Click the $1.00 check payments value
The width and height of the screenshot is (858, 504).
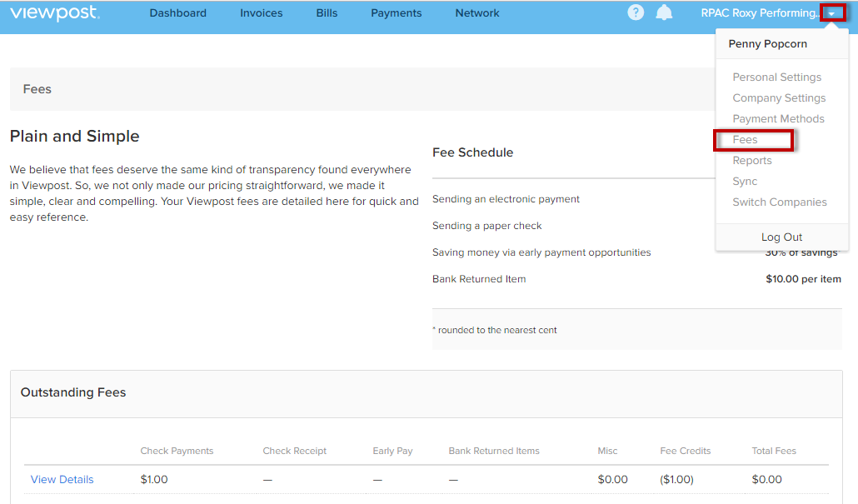point(154,479)
